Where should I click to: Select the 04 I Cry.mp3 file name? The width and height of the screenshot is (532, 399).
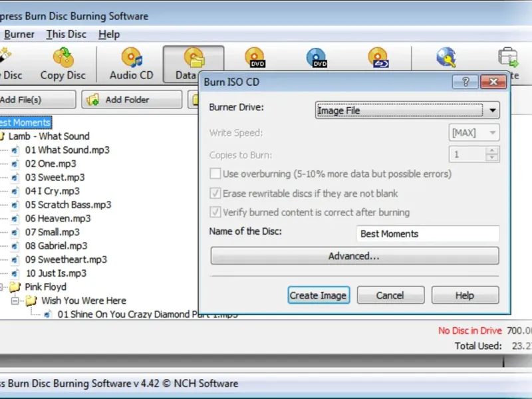pyautogui.click(x=53, y=192)
